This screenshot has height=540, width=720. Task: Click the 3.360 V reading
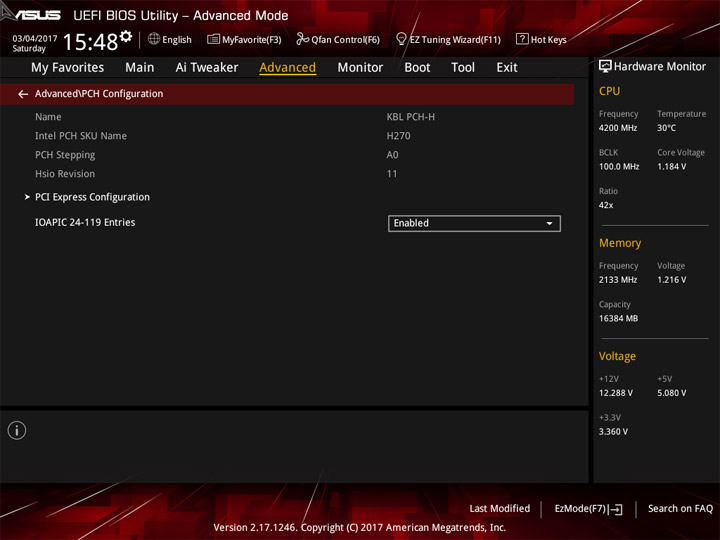click(613, 432)
